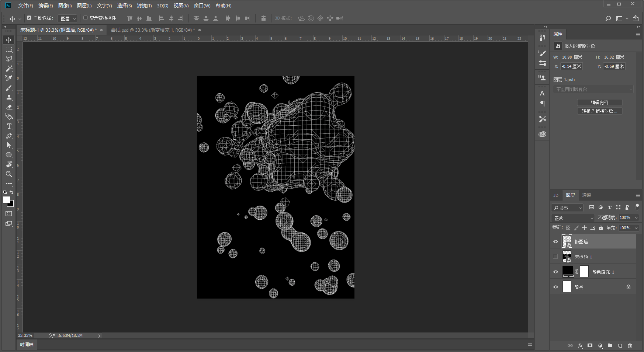Choose the Ellipse shape tool
The width and height of the screenshot is (644, 352).
pyautogui.click(x=9, y=155)
